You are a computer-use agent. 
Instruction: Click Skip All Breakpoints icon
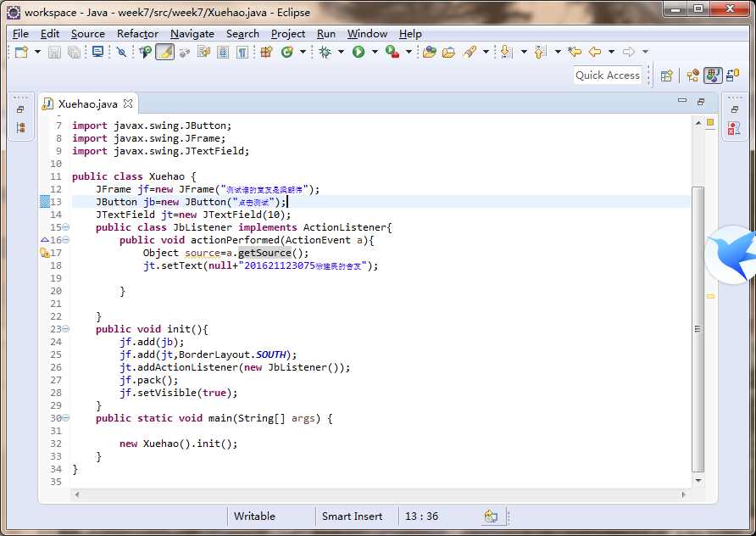point(121,52)
